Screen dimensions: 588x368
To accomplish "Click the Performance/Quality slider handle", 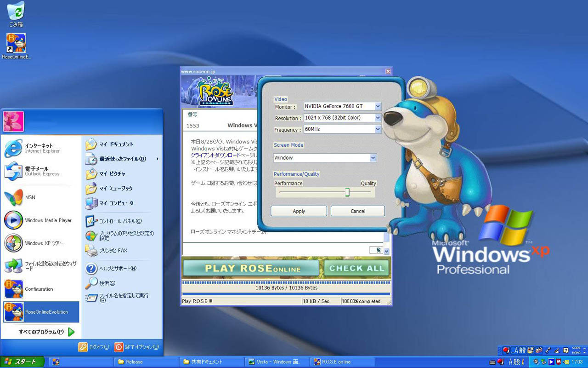I will pos(347,192).
